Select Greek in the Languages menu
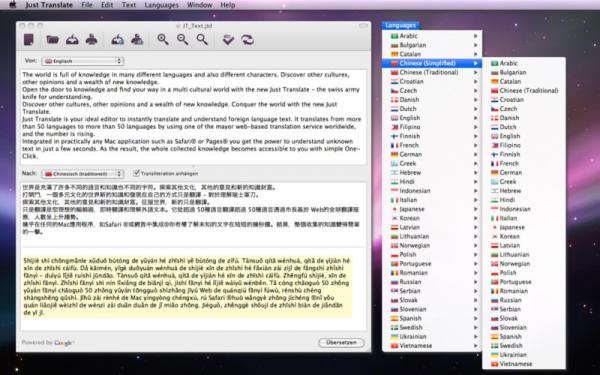 [432, 163]
